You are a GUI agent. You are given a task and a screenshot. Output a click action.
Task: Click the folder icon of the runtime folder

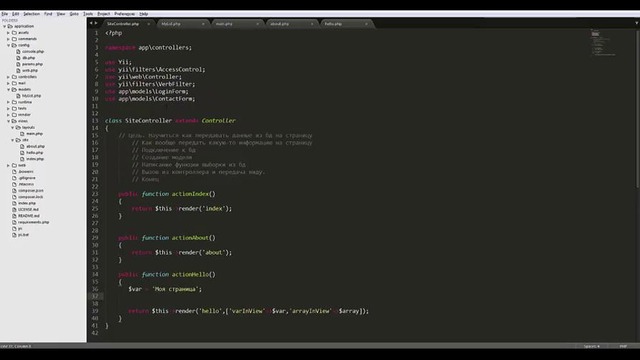click(x=14, y=102)
